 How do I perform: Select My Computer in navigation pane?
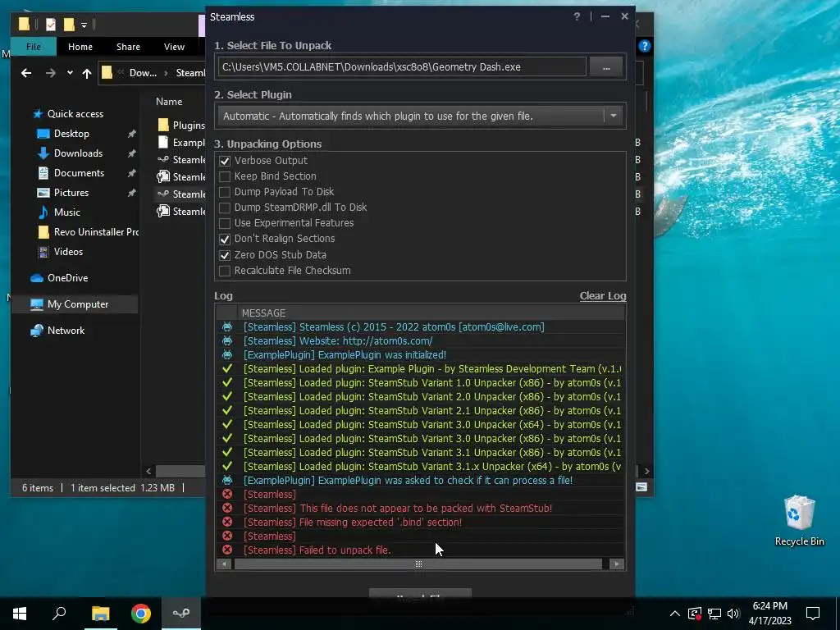coord(78,304)
